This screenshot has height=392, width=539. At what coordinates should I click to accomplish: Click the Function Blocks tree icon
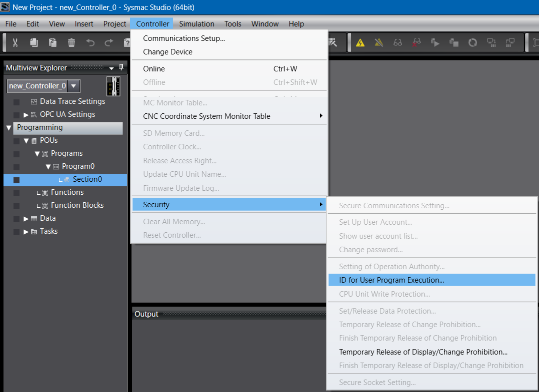(x=44, y=206)
